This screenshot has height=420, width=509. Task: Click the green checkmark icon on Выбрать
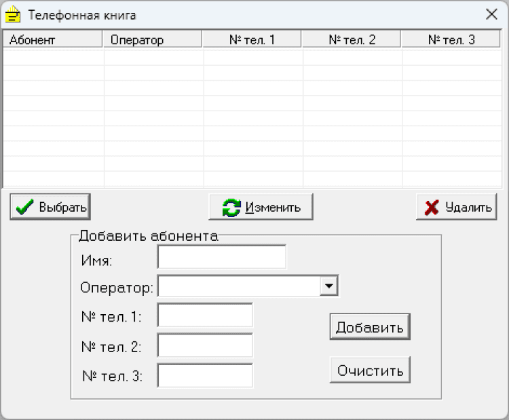tap(25, 208)
